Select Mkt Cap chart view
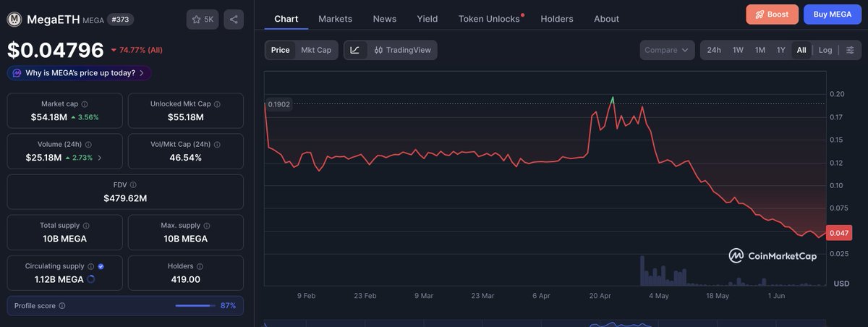 [316, 50]
